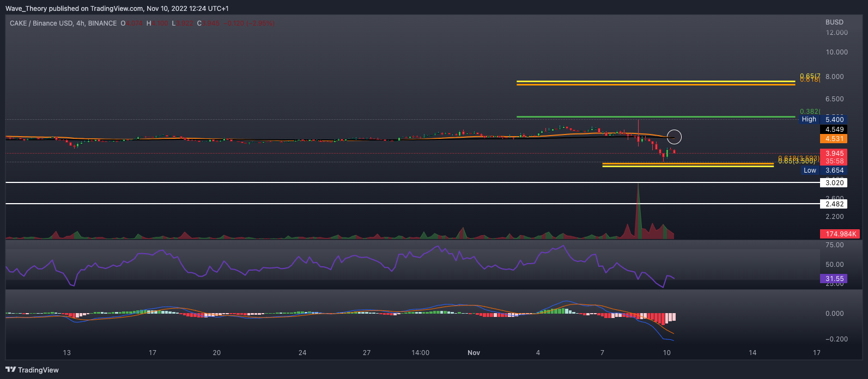Click the BUSD currency label
The image size is (868, 379).
[x=834, y=22]
